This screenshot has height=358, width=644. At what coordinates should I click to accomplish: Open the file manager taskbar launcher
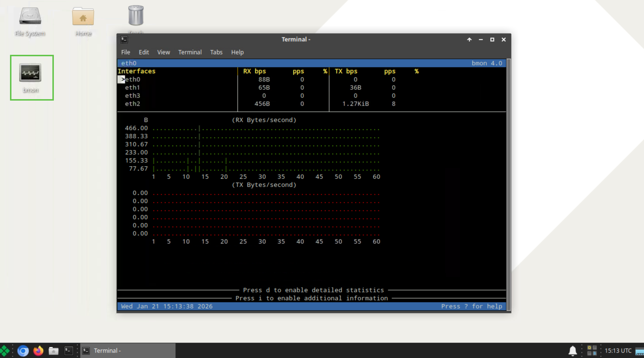(x=53, y=351)
